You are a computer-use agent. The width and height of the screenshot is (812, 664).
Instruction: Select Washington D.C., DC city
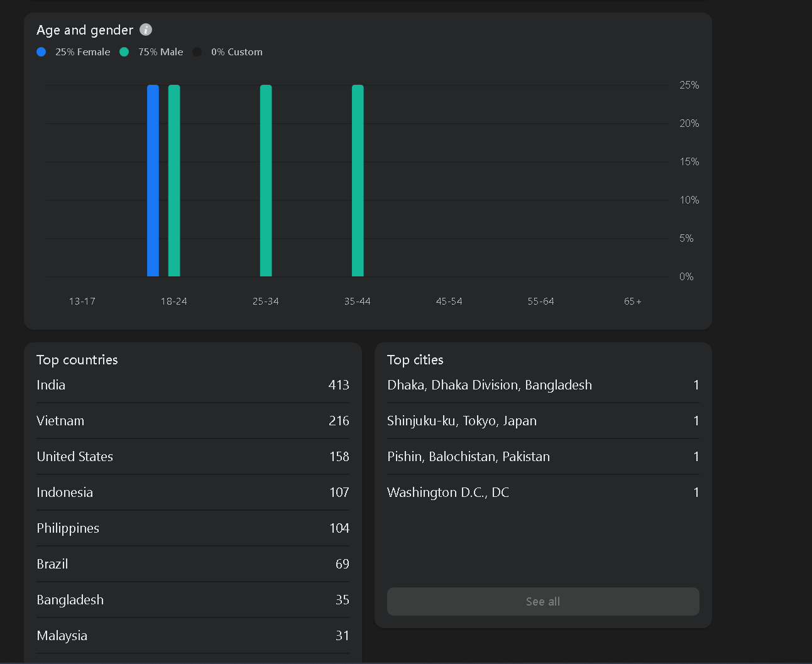(x=543, y=493)
